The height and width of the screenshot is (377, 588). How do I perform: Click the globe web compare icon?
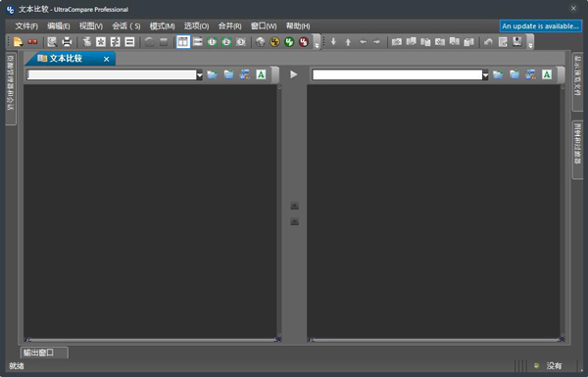260,41
